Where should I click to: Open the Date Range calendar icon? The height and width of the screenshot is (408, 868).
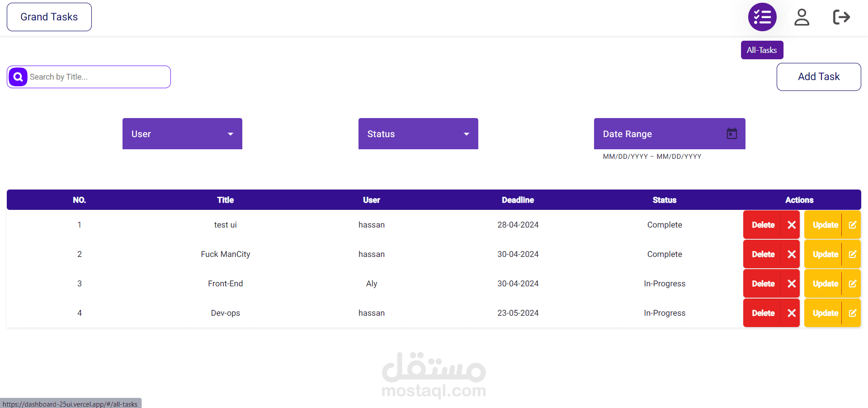(x=732, y=133)
